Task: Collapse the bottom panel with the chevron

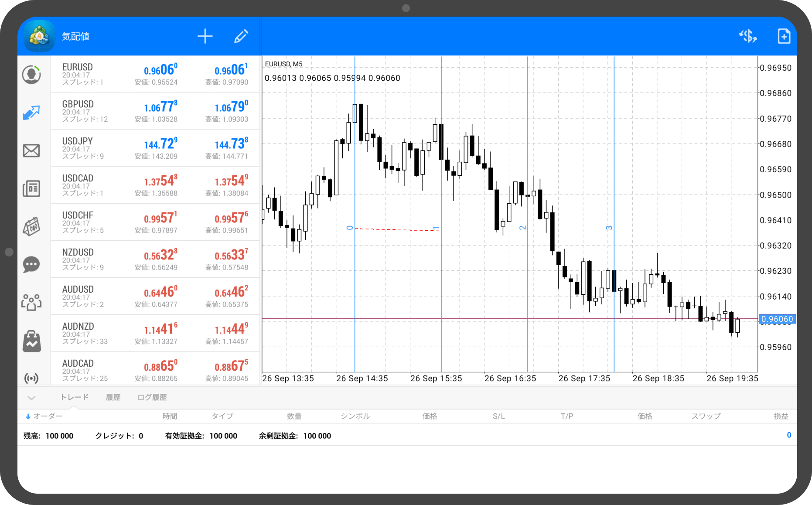Action: [31, 398]
